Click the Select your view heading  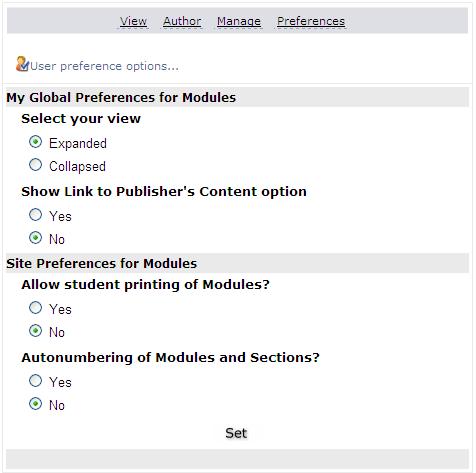pos(81,119)
